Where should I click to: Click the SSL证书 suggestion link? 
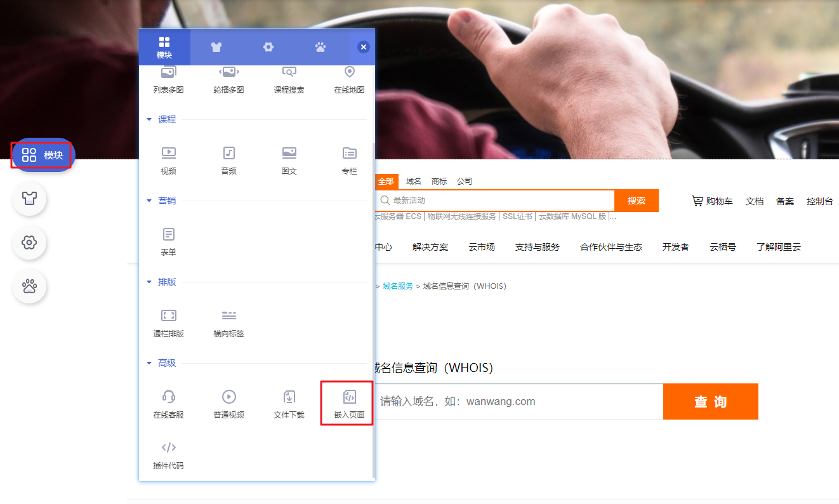tap(517, 216)
